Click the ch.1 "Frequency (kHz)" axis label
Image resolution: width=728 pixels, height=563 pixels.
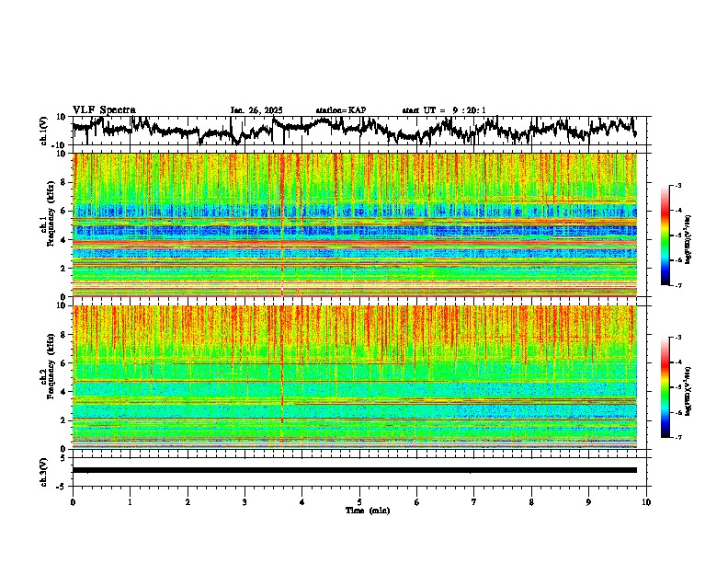51,214
